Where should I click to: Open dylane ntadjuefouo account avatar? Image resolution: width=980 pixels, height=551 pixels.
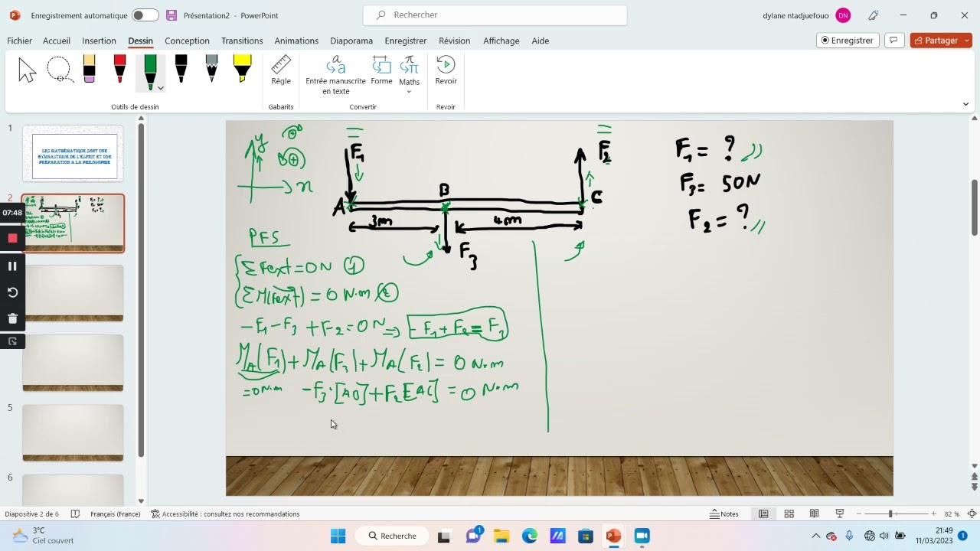click(x=843, y=15)
